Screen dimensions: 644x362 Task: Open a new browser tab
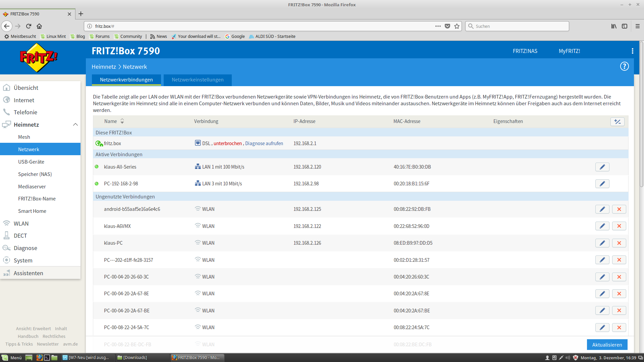81,14
